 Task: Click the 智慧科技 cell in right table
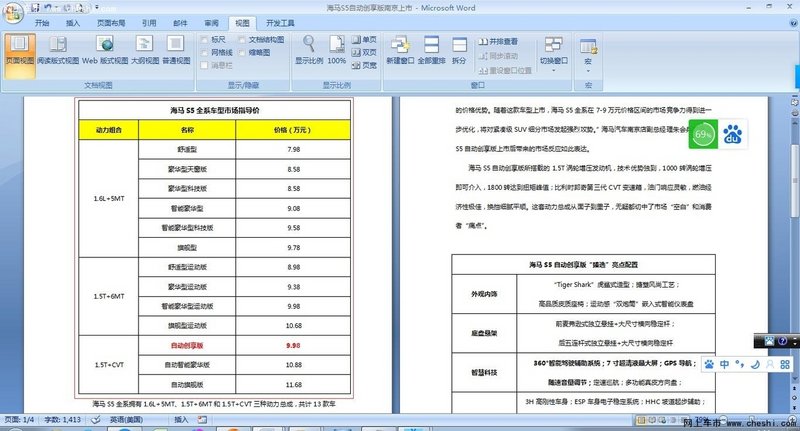click(484, 372)
